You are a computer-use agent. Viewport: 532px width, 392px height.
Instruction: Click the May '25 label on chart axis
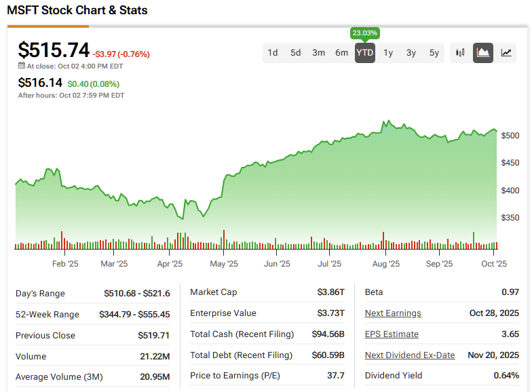click(224, 264)
